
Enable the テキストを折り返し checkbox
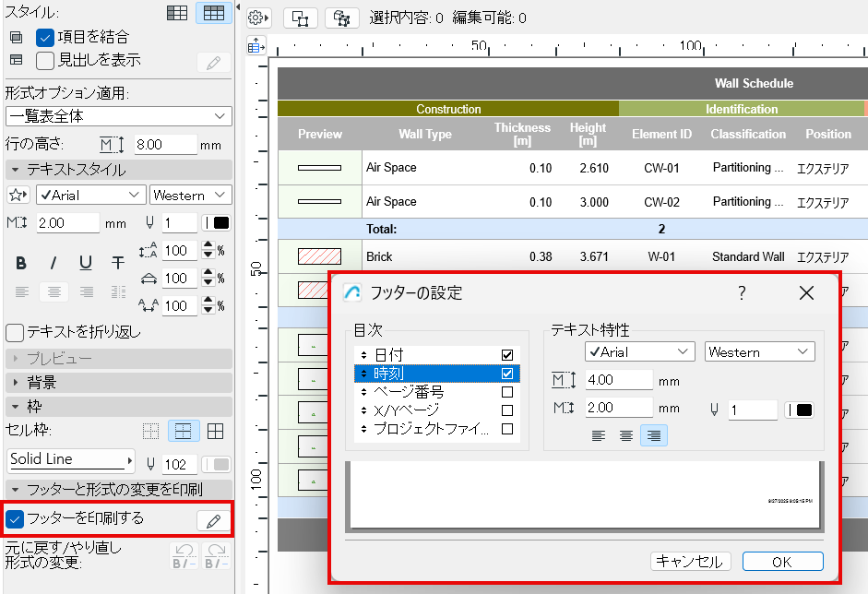click(x=15, y=333)
